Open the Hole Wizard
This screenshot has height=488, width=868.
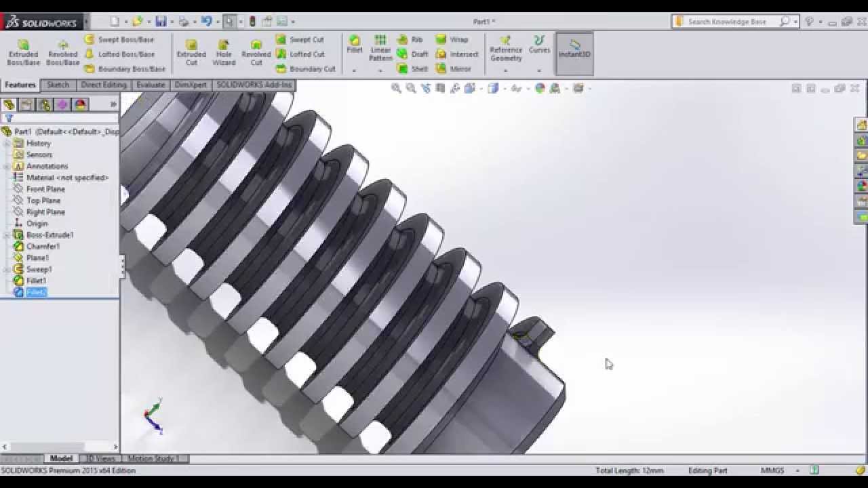point(224,52)
